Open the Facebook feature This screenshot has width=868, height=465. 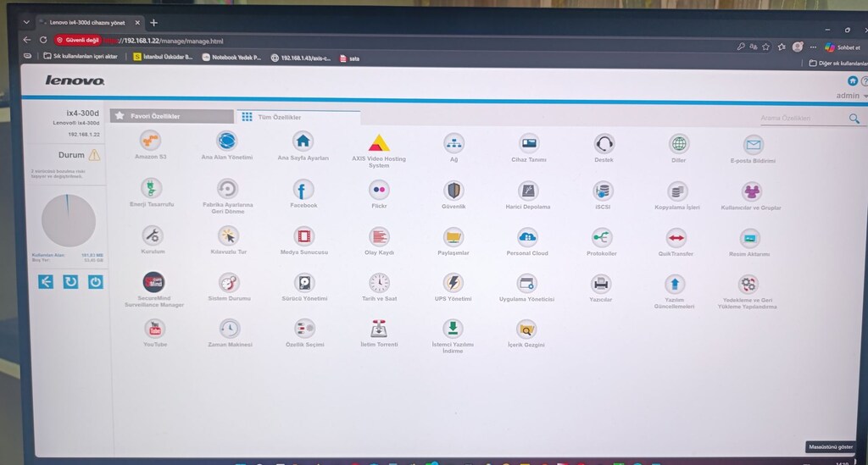pos(303,190)
